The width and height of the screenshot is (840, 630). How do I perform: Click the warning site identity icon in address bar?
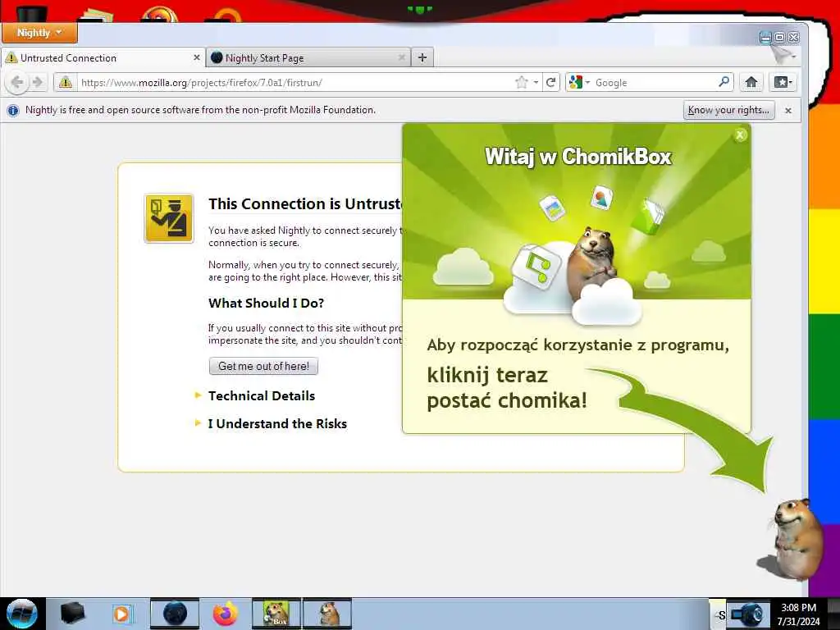[x=66, y=83]
